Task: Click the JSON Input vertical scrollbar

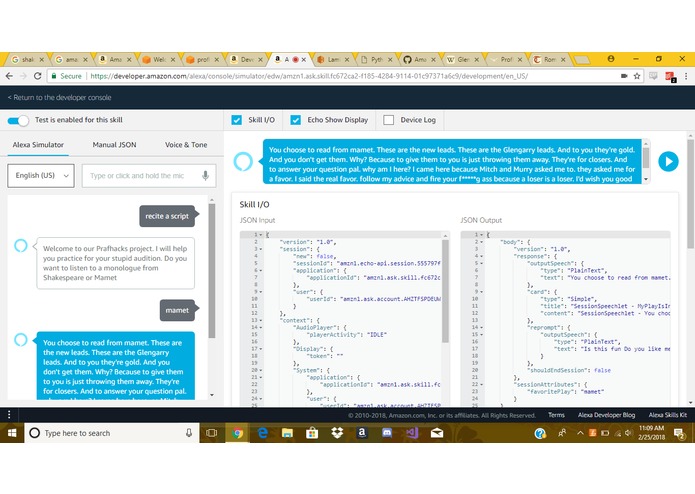Action: (445, 291)
